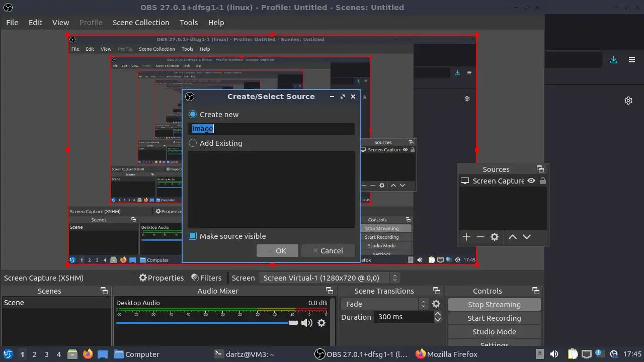Click the Start Recording button

coord(494,318)
